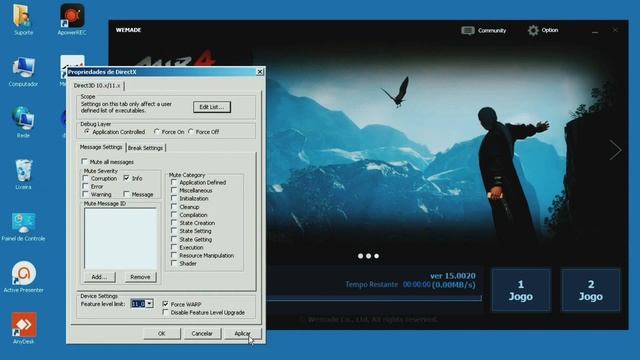Check State Setting mute category
This screenshot has height=360, width=640.
pyautogui.click(x=174, y=231)
